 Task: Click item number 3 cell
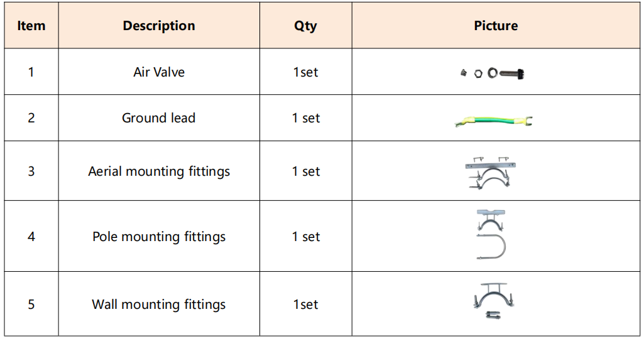[31, 171]
